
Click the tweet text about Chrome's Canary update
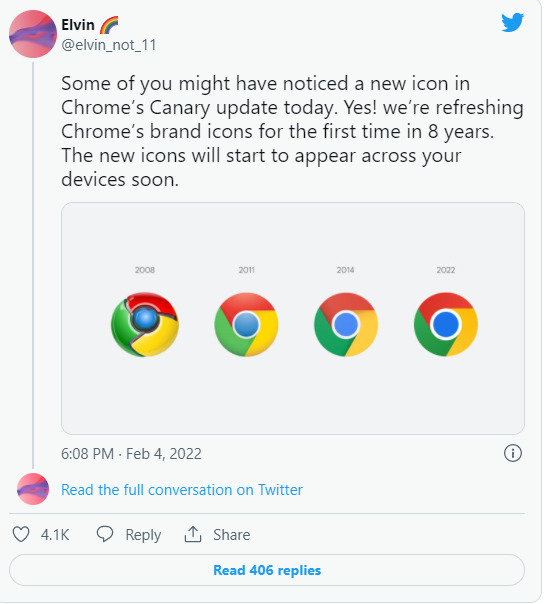click(292, 131)
